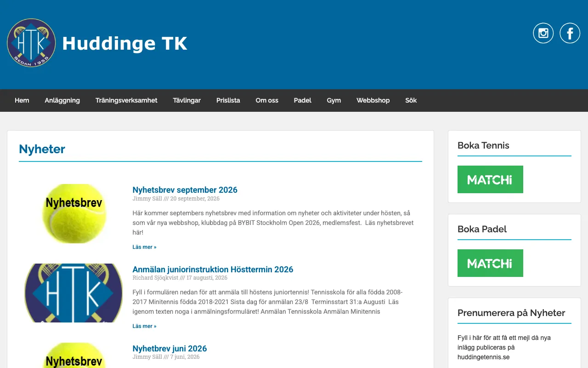Click the author line Richard Sjöqkvist 17 augusti, 2026

click(x=180, y=278)
